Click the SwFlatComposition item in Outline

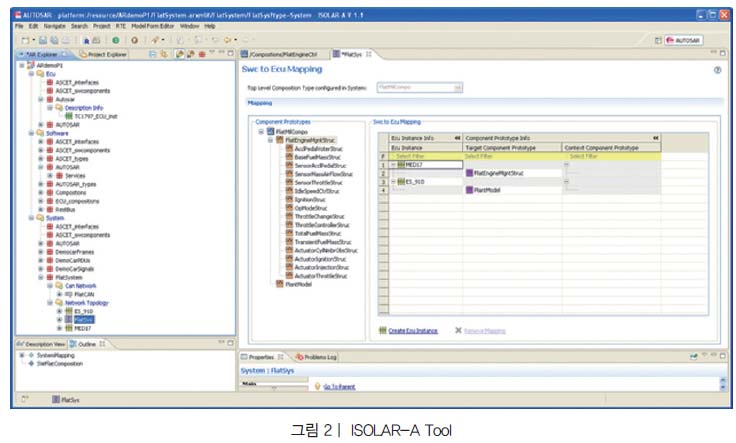click(60, 364)
